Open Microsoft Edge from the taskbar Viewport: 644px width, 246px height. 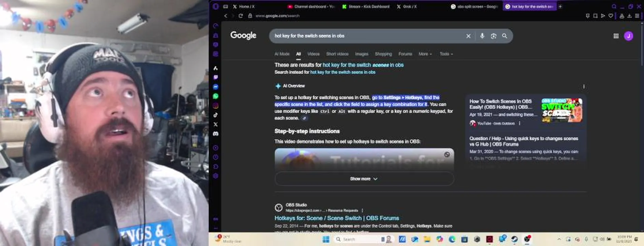[452, 239]
